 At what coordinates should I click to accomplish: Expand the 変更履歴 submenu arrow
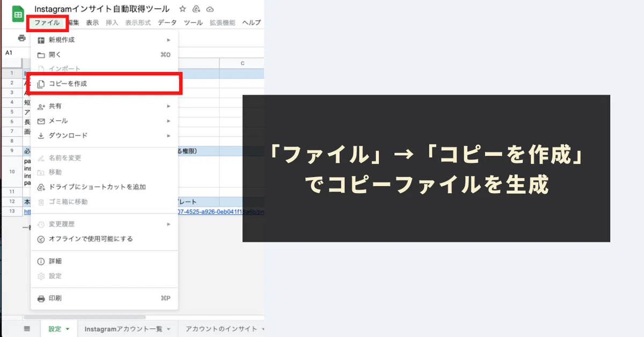[169, 224]
